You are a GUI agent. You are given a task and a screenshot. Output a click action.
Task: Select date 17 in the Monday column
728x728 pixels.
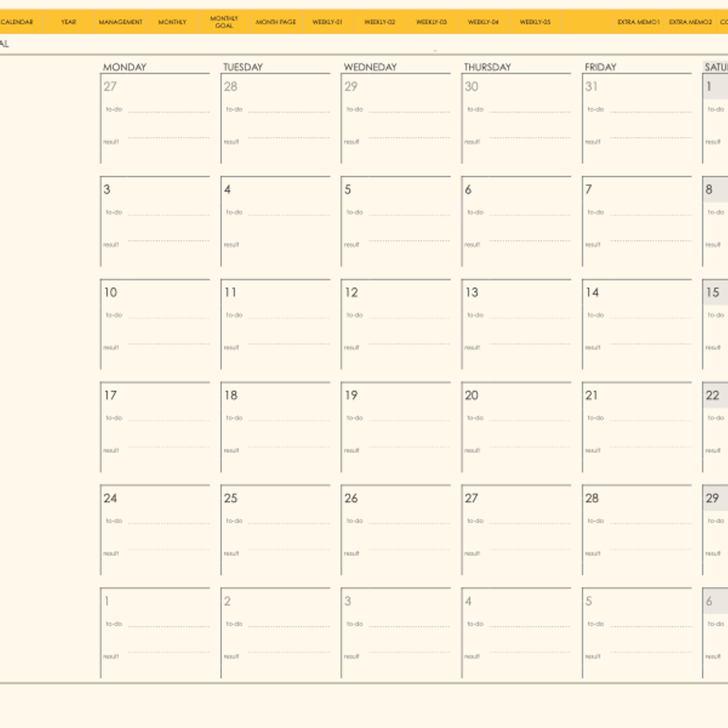111,396
